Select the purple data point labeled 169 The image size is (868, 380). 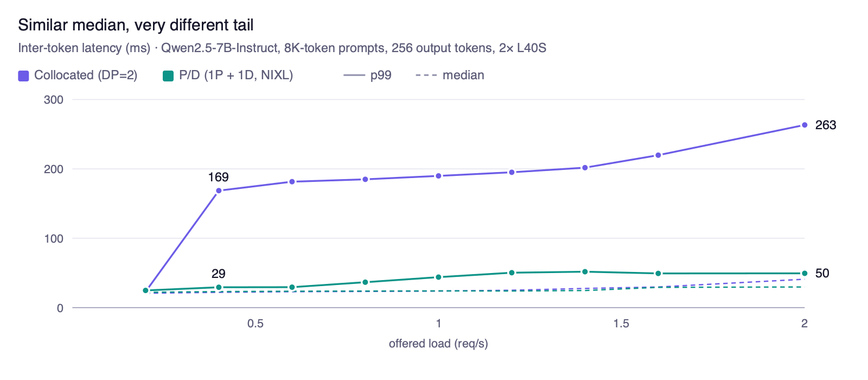tap(219, 191)
